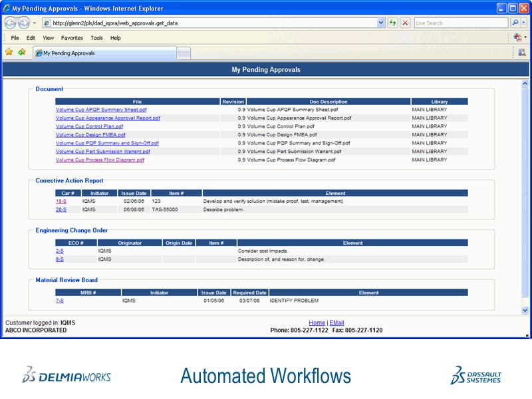532x399 pixels.
Task: Open the Favorites menu
Action: (x=72, y=38)
